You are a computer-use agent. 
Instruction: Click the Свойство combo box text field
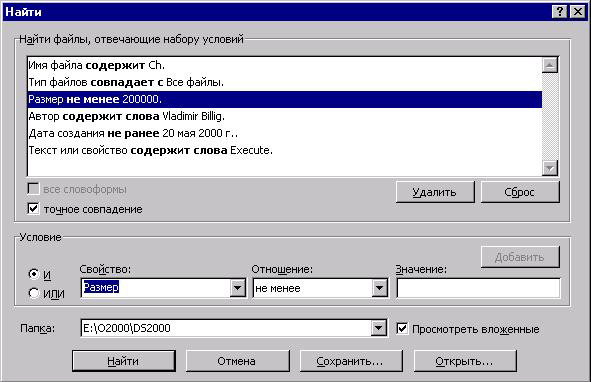point(156,288)
